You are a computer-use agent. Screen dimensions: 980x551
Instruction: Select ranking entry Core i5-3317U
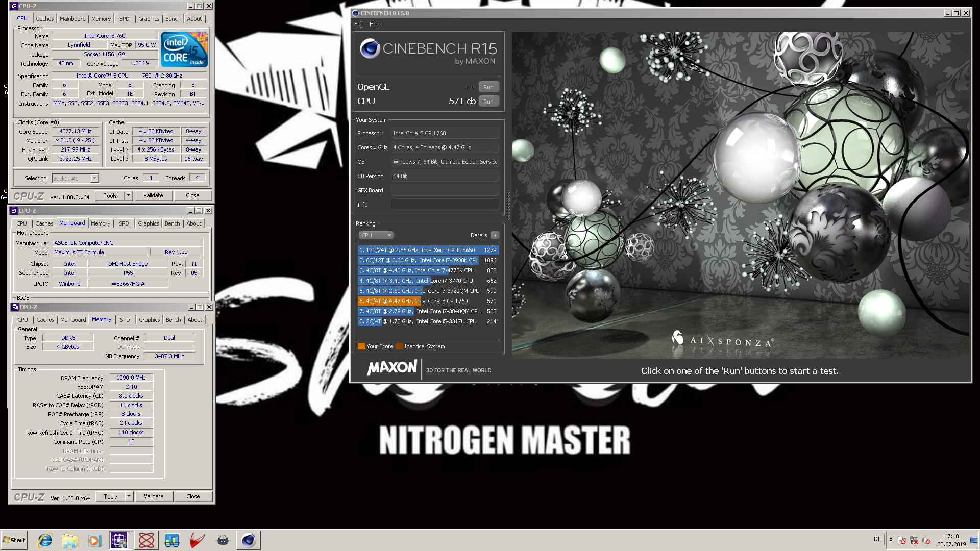point(428,321)
